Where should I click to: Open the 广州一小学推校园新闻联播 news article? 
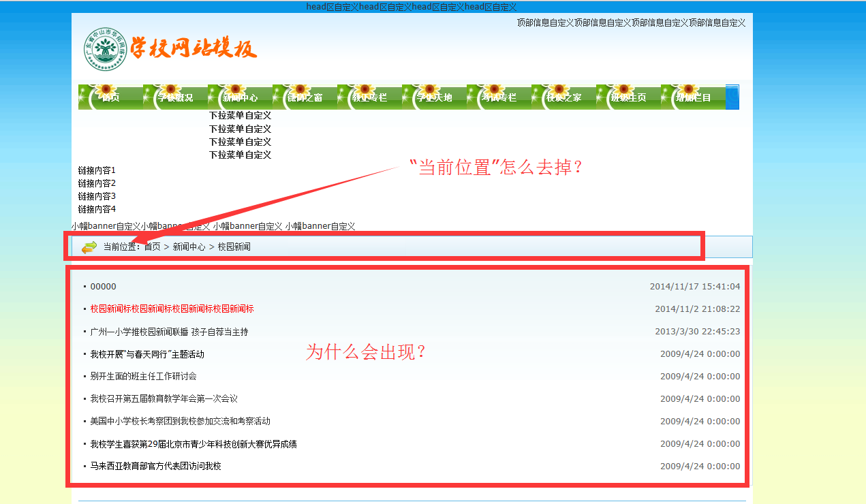(169, 332)
